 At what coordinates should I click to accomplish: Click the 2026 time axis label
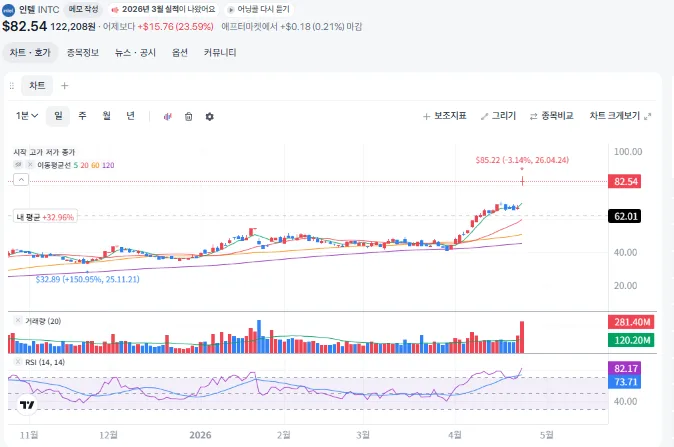click(200, 435)
